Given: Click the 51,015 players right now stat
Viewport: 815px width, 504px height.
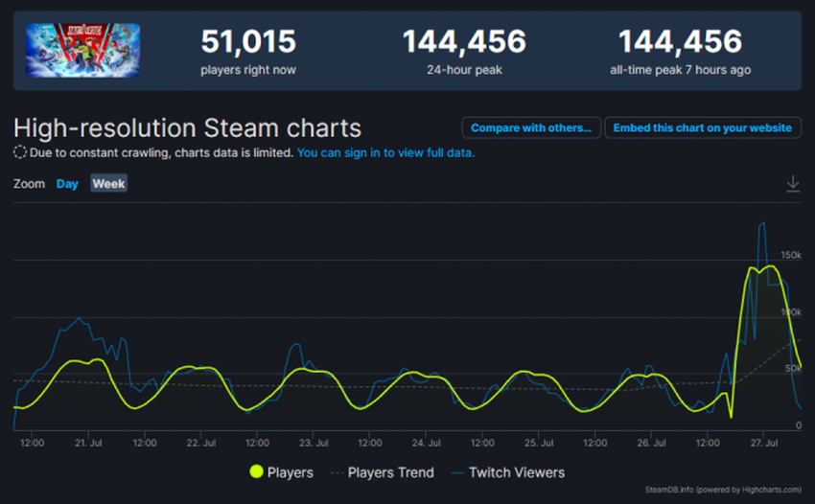Looking at the screenshot, I should 248,43.
